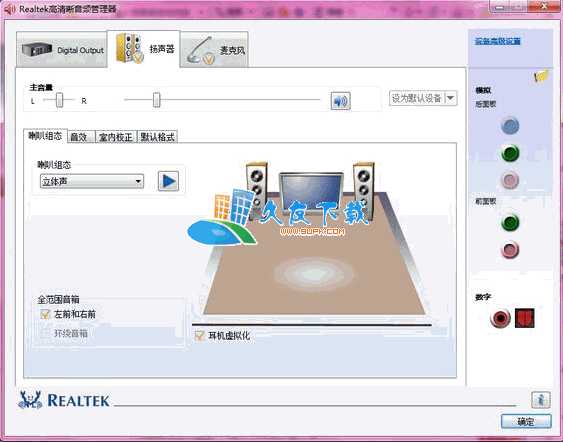Click the red optical digital output icon
The width and height of the screenshot is (563, 443).
point(525,318)
